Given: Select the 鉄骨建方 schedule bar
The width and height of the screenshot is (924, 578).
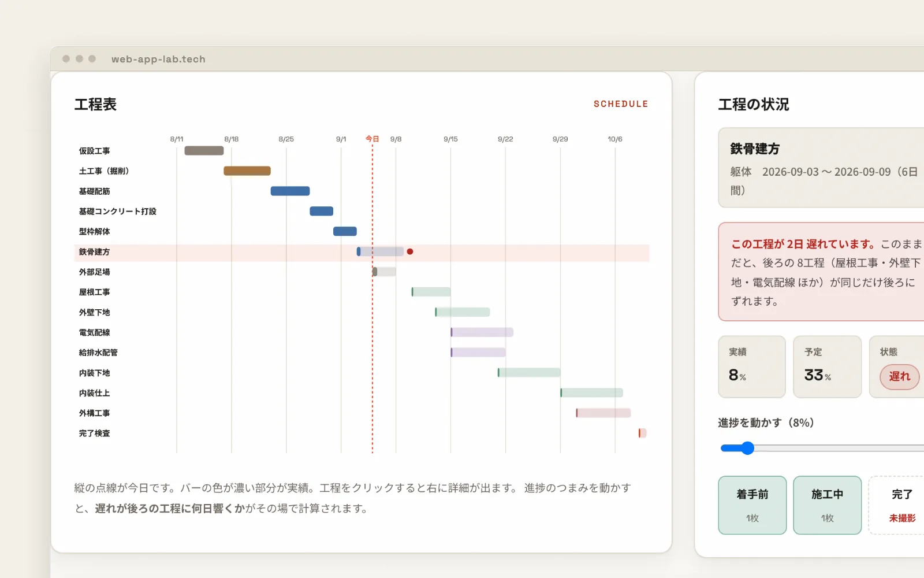Looking at the screenshot, I should tap(380, 251).
